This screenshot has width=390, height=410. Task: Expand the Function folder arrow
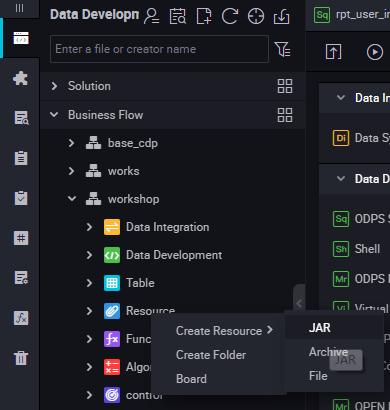click(89, 339)
